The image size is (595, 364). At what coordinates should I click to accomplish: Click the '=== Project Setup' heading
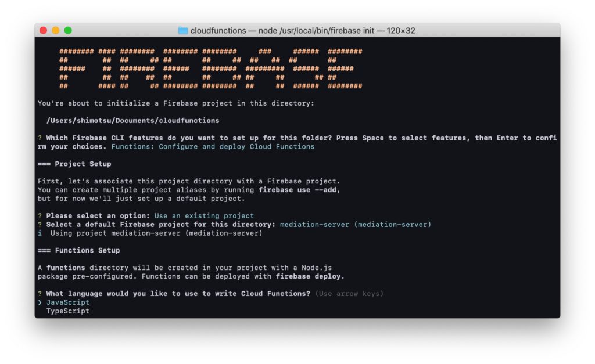click(x=74, y=164)
